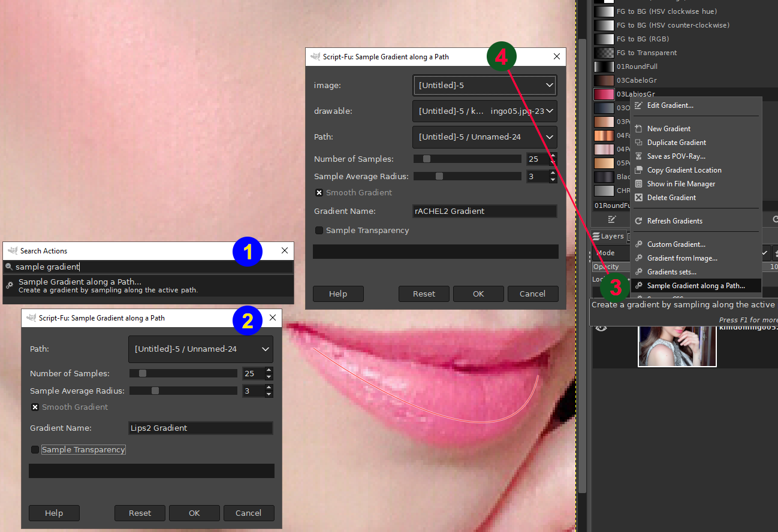
Task: Enable Sample Transparency in the upper dialog
Action: tap(319, 231)
